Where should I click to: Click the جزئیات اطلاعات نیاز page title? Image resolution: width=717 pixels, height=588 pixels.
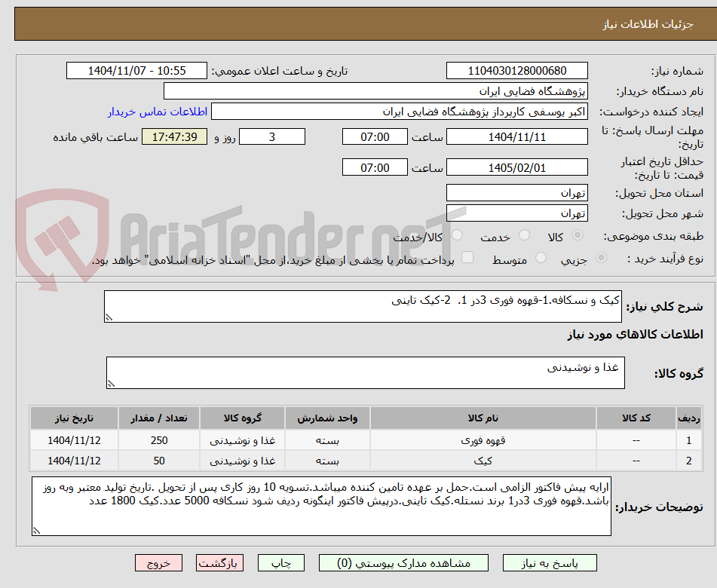click(648, 24)
